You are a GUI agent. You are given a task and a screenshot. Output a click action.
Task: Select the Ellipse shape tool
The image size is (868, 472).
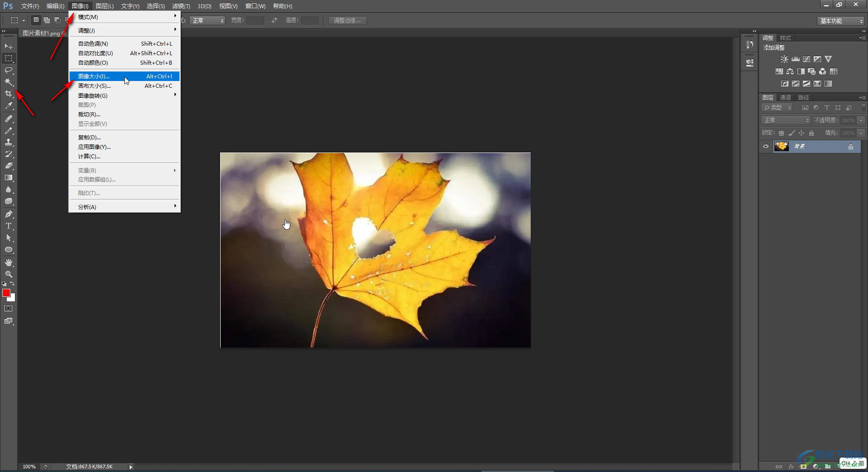coord(9,250)
